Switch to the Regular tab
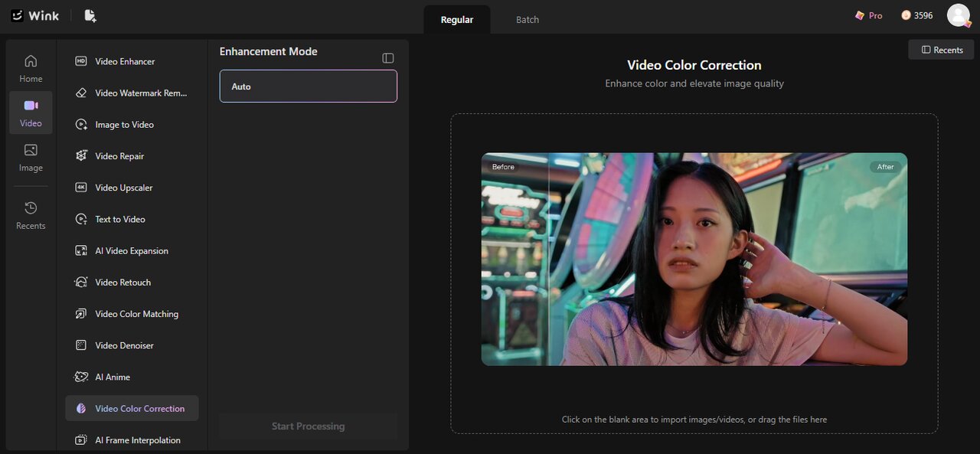980x454 pixels. tap(457, 20)
